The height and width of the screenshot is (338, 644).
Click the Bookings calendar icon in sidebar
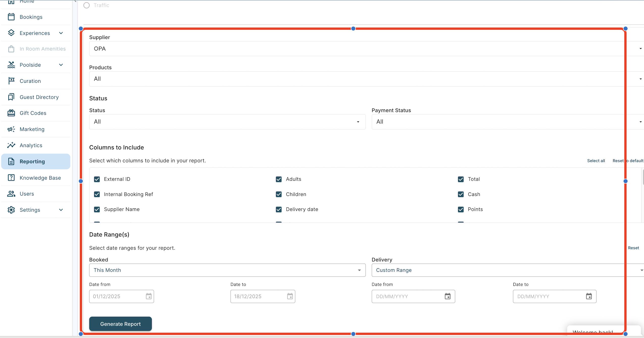pyautogui.click(x=11, y=17)
